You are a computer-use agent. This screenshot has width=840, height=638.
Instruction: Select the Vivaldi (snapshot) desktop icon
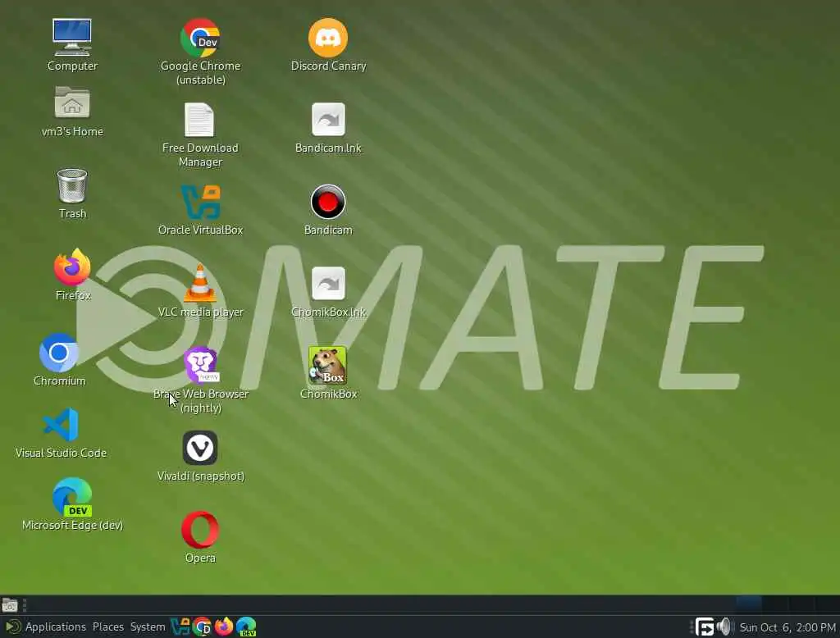200,448
